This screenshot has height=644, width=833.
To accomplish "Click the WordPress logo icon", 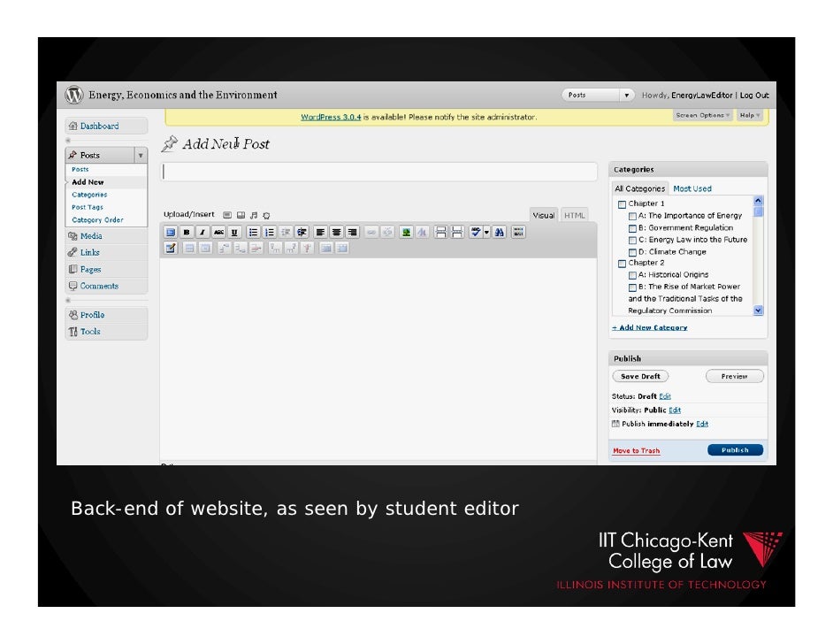I will pyautogui.click(x=74, y=95).
